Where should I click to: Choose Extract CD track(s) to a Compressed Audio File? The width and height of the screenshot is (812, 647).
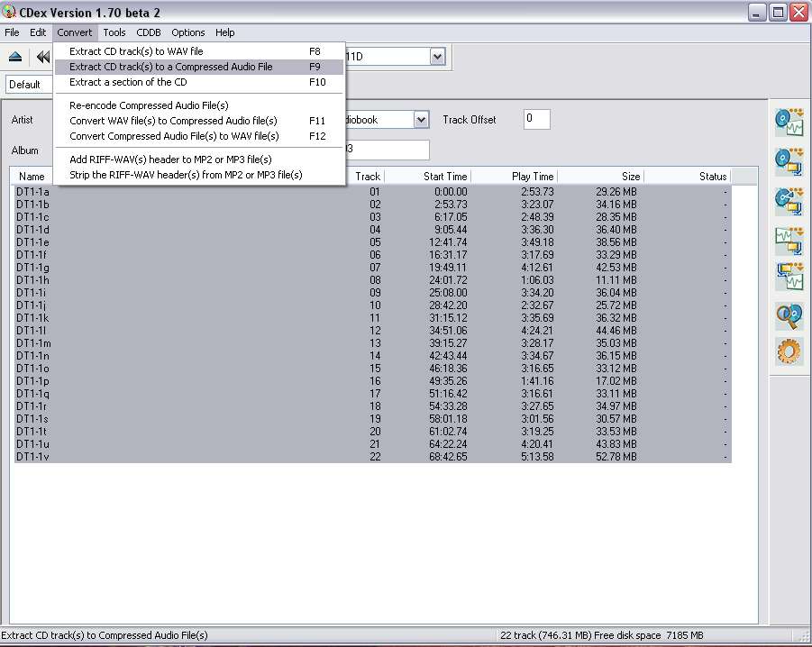tap(199, 67)
